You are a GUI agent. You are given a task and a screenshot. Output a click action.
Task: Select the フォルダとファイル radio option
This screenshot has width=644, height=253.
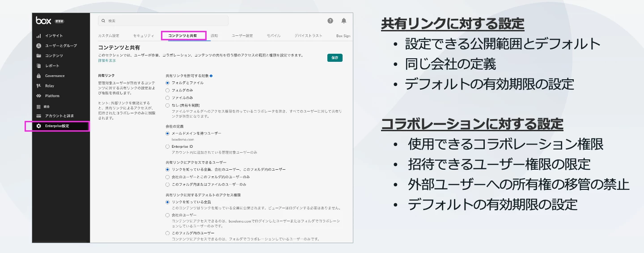click(x=168, y=83)
